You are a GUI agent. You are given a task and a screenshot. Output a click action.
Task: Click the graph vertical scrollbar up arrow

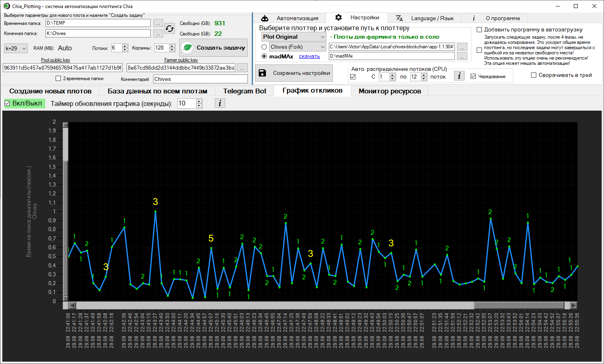coord(66,125)
